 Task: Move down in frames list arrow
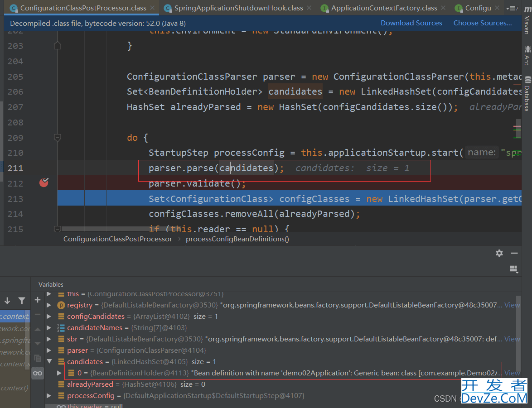7,301
